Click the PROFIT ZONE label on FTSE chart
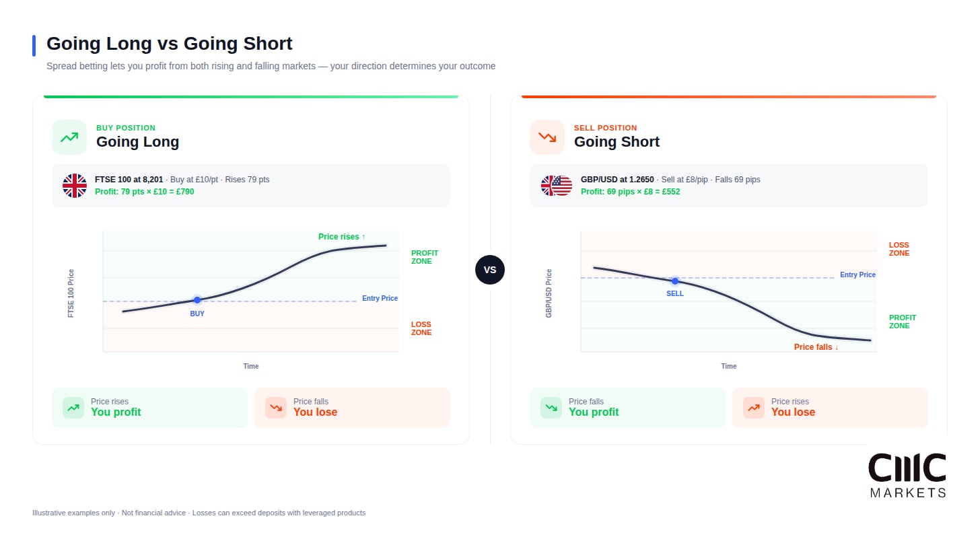This screenshot has width=980, height=549. click(425, 257)
